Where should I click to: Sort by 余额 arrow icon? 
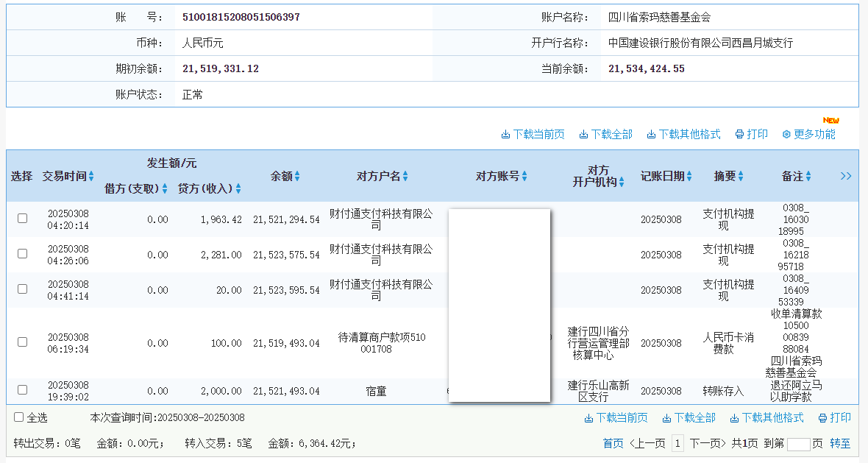pyautogui.click(x=297, y=177)
